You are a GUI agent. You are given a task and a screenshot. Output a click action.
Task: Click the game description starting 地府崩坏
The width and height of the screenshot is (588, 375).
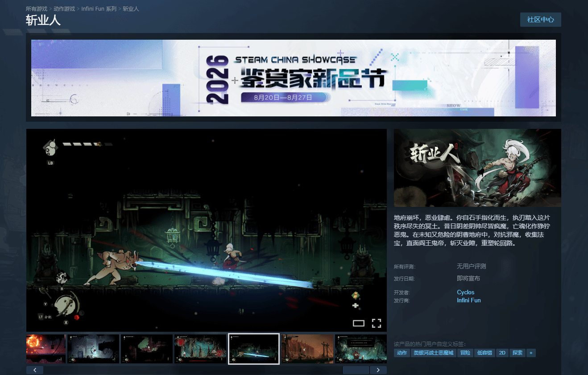(471, 230)
